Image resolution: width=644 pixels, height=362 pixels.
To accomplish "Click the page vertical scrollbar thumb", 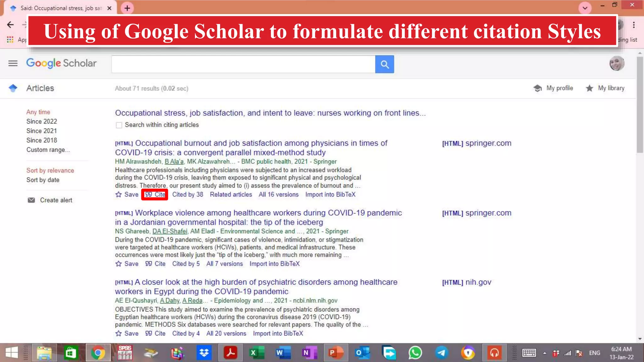I will [640, 104].
